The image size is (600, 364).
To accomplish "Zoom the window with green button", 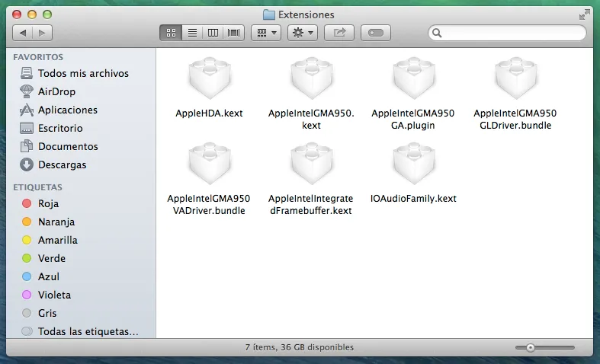I will click(x=47, y=14).
